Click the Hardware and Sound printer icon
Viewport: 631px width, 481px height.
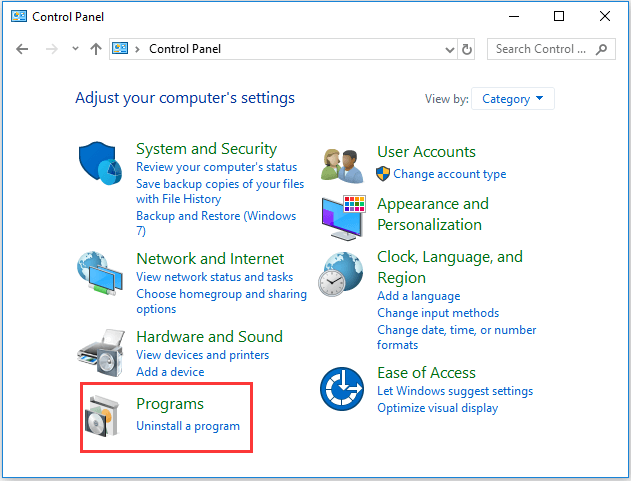tap(102, 350)
